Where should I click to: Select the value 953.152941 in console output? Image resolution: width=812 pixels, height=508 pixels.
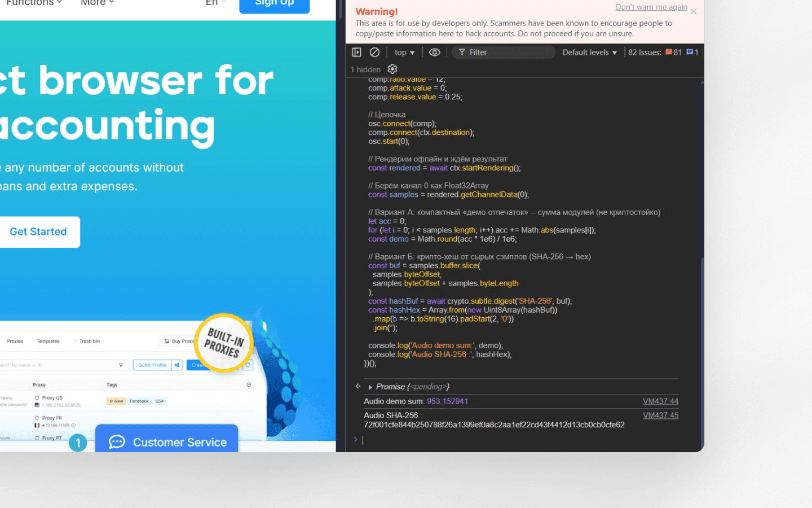[447, 401]
